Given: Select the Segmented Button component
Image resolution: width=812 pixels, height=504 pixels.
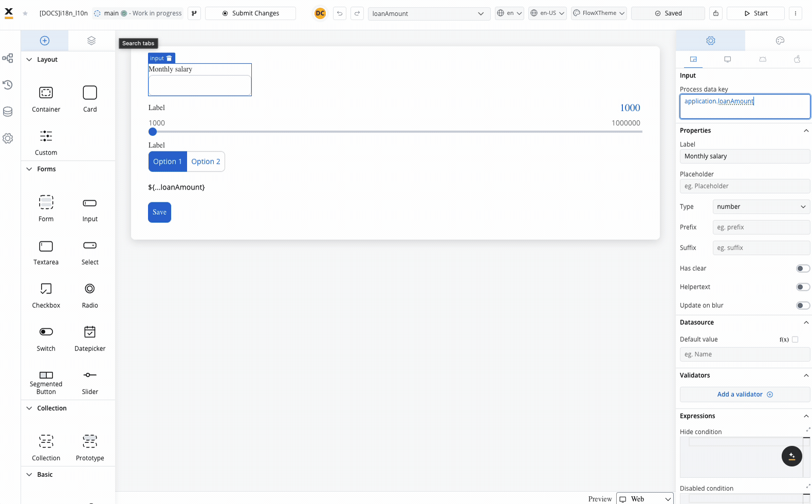Looking at the screenshot, I should 46,382.
